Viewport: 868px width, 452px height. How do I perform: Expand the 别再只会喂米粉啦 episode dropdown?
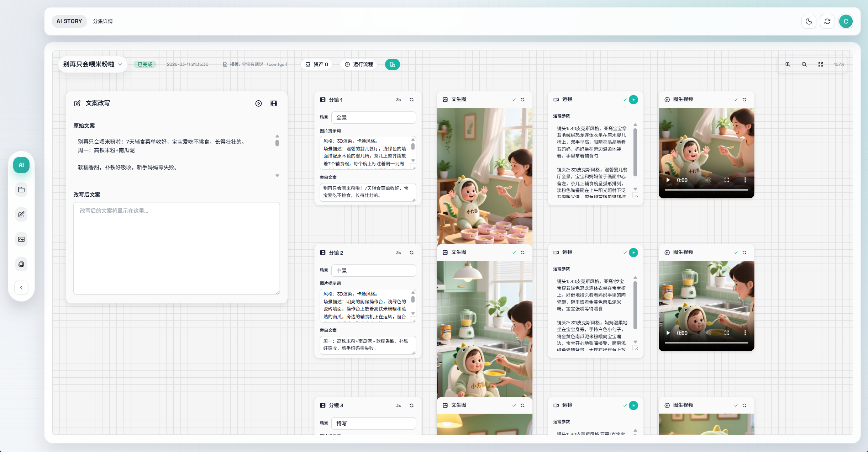point(93,64)
